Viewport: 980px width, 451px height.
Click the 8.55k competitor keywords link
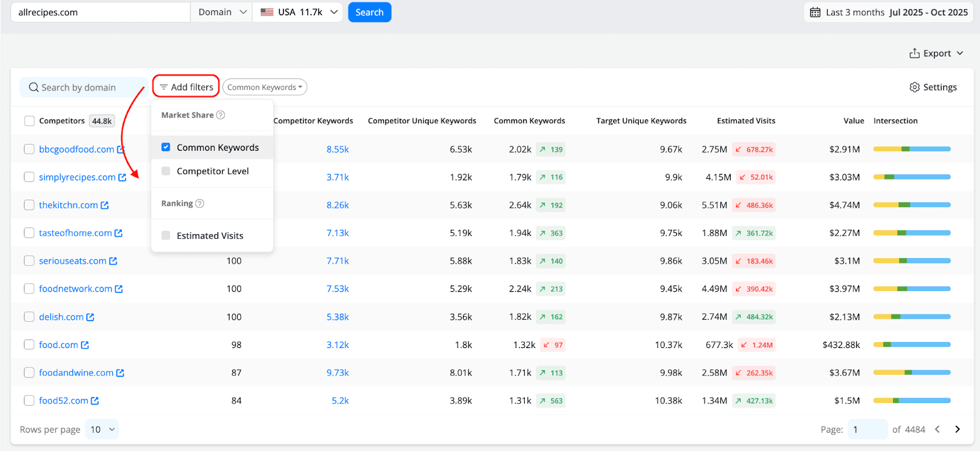pos(337,150)
